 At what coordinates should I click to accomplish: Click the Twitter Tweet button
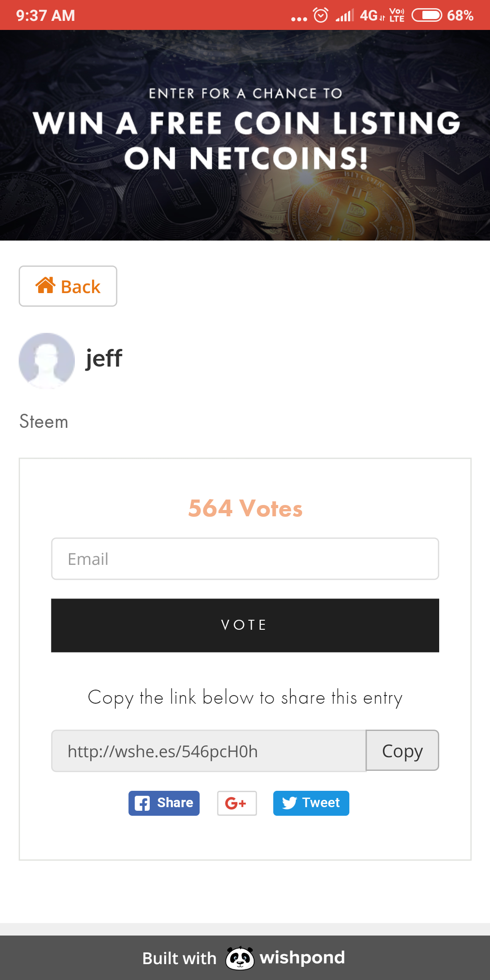[x=311, y=803]
